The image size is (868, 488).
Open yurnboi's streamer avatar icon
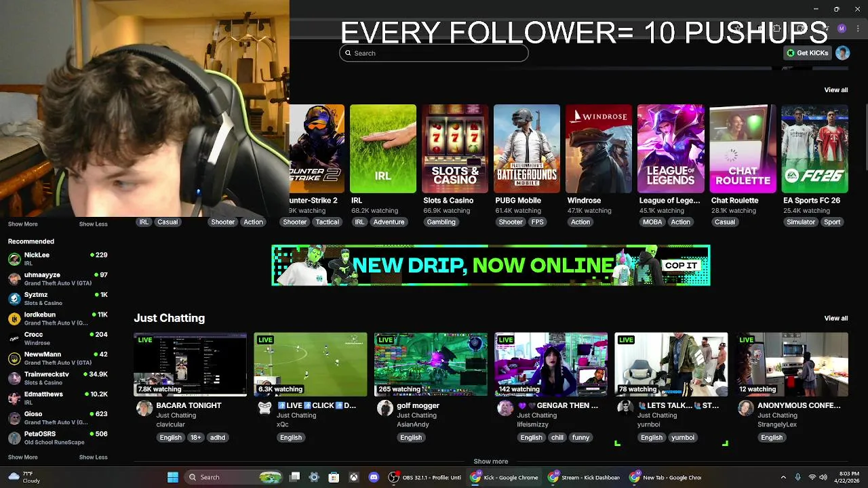[x=625, y=408]
